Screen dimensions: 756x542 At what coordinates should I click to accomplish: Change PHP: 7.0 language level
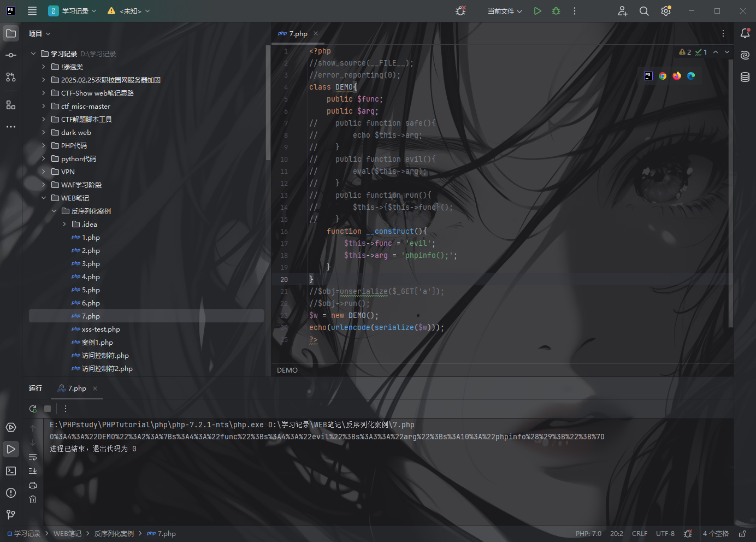click(x=588, y=534)
